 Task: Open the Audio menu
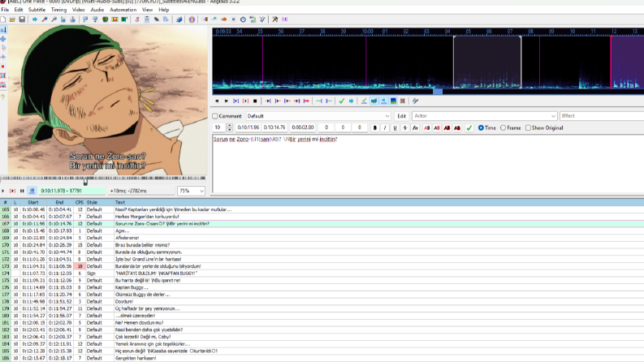[97, 10]
